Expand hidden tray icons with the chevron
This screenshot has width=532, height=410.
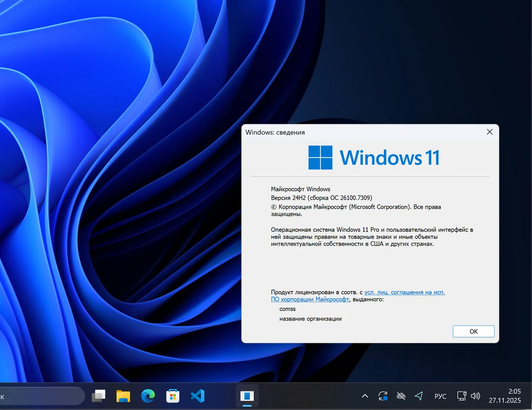click(365, 396)
